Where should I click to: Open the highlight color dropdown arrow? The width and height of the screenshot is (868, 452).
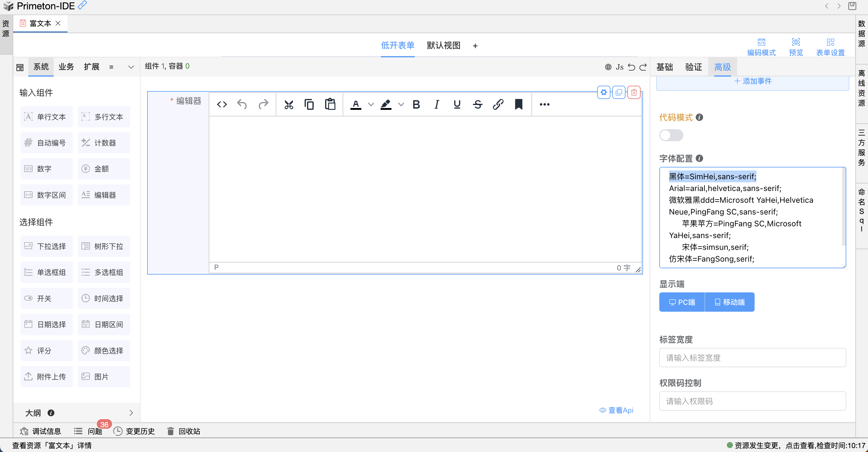(x=401, y=104)
